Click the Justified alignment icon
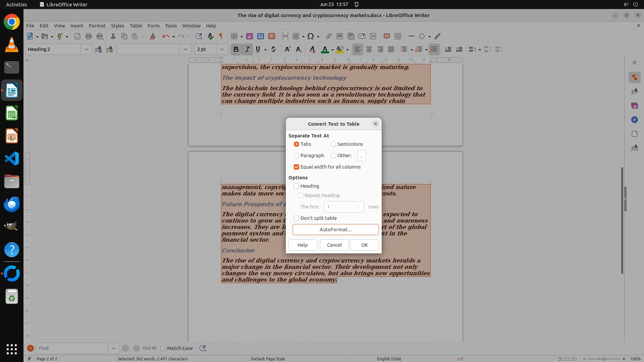Screen dimensions: 644x362 391,49
